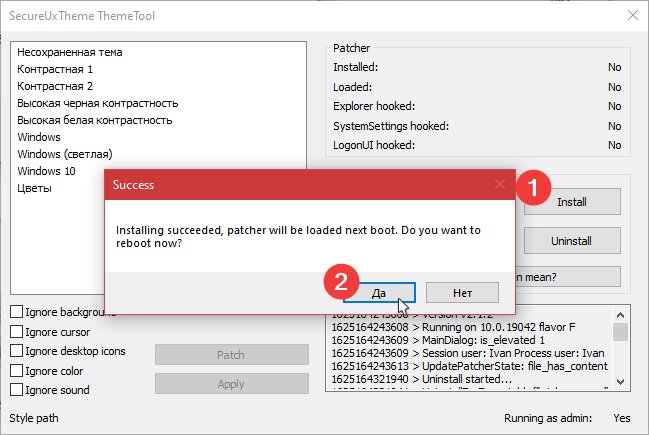
Task: Click the 'Style path' label
Action: (34, 418)
